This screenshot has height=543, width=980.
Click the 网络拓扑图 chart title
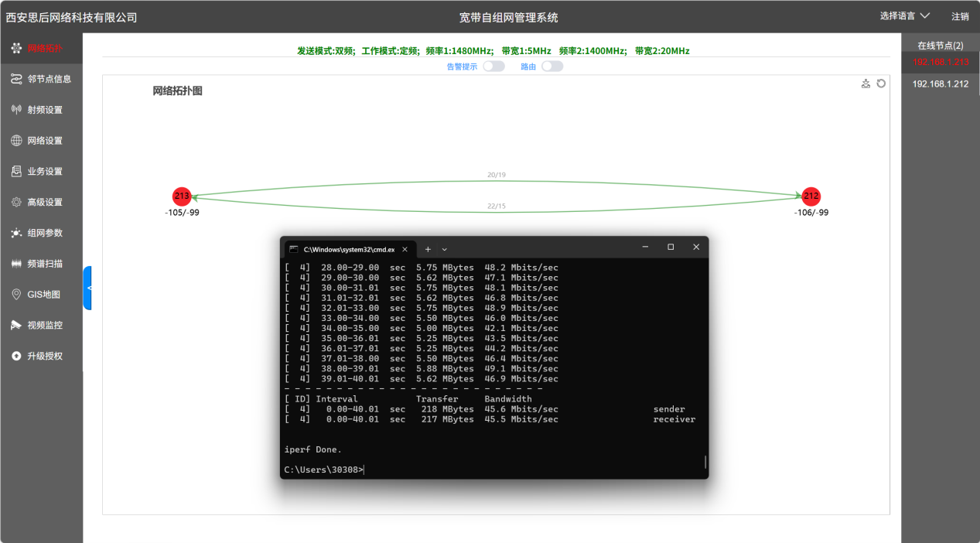click(177, 91)
